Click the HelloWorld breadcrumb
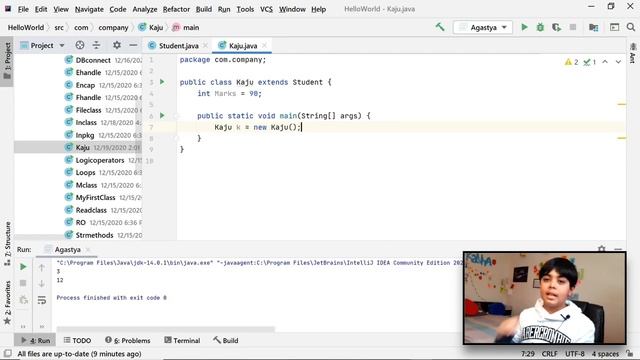640x360 pixels. click(x=26, y=27)
